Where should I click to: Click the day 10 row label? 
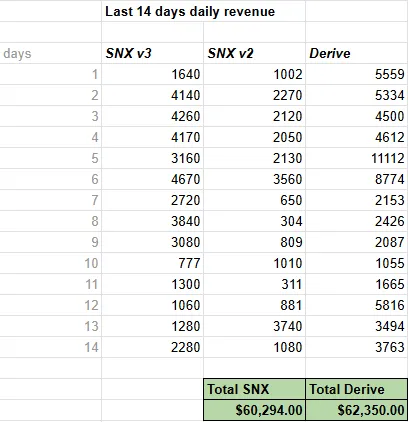click(x=50, y=263)
